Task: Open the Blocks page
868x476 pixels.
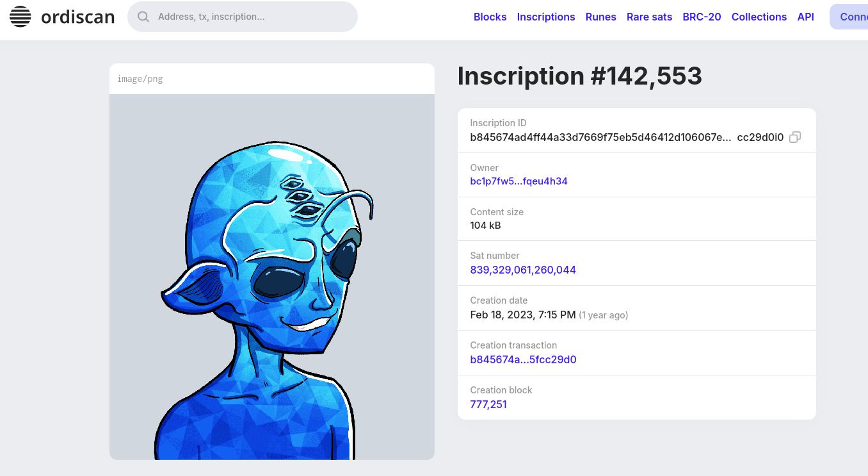Action: tap(490, 17)
